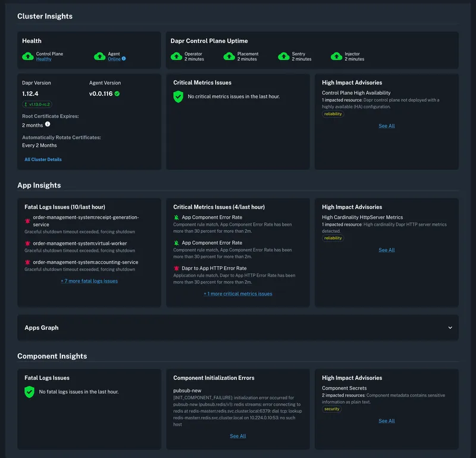Open the Online agent status link
Image resolution: width=476 pixels, height=458 pixels.
point(114,59)
